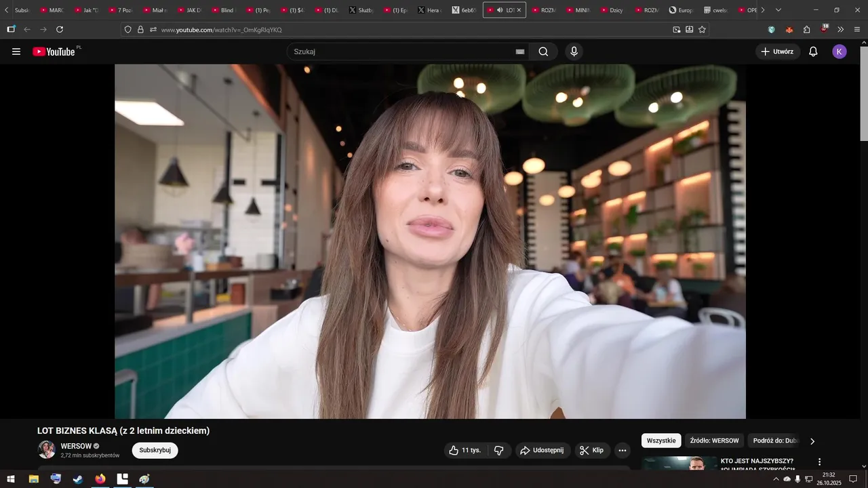Open the Windows notification center icon
The height and width of the screenshot is (488, 868).
point(853,479)
